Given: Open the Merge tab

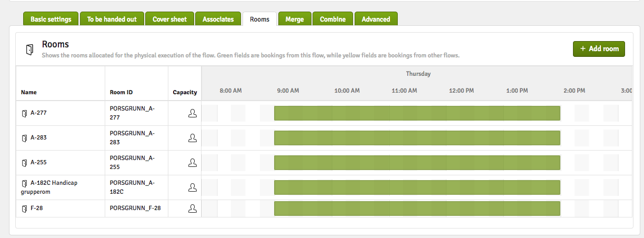Looking at the screenshot, I should pos(295,19).
